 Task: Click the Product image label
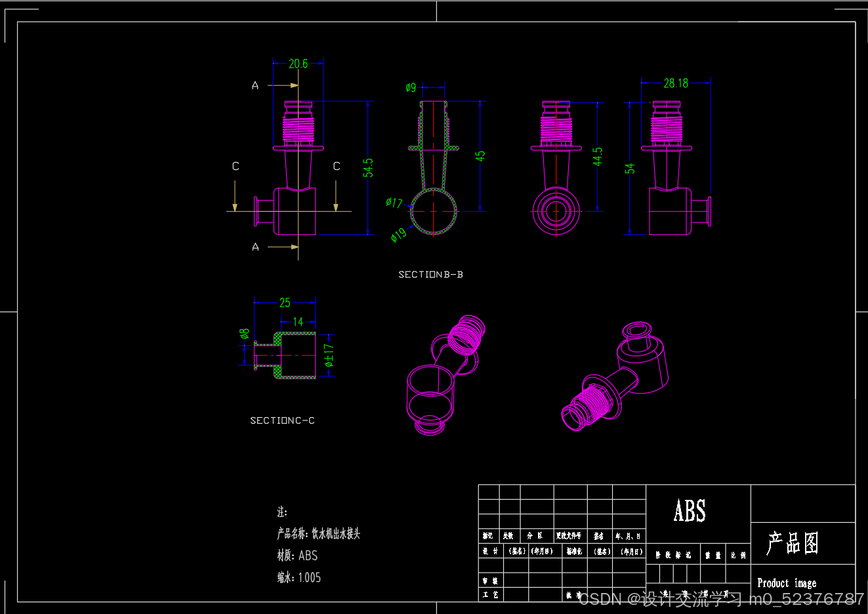(x=787, y=583)
